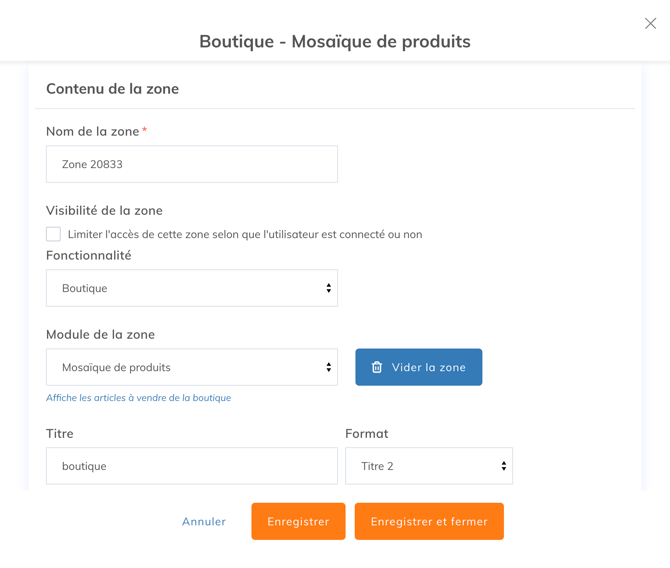Click the 'Limiter l'accès de cette zone' label text

245,234
